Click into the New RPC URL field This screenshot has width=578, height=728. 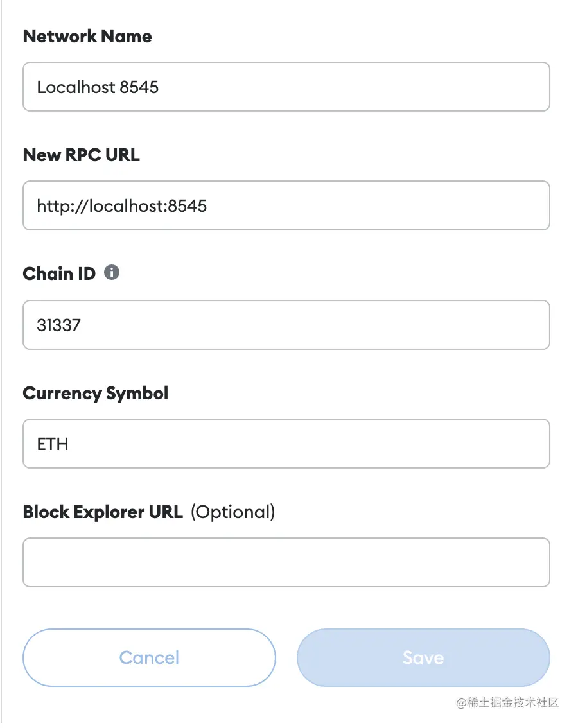click(286, 205)
